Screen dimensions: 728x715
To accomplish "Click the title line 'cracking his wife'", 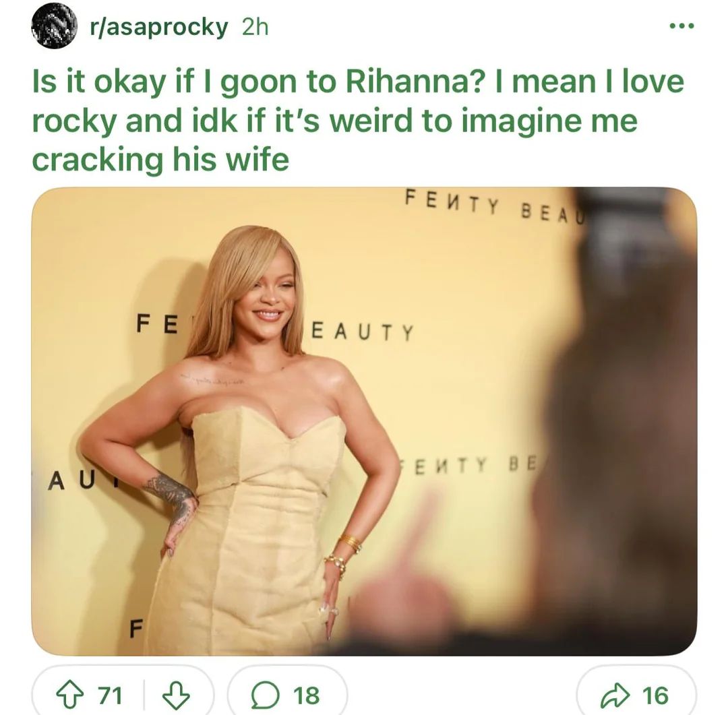I will tap(160, 160).
